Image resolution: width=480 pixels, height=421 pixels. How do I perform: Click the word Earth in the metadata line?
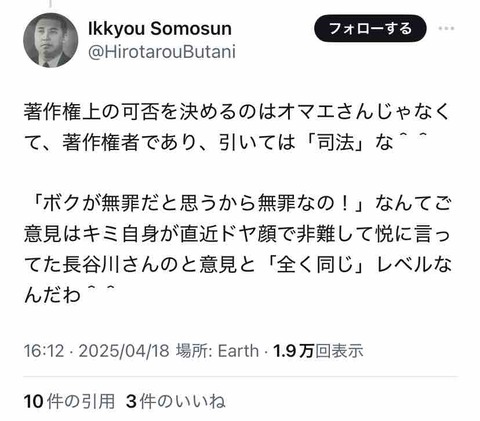(238, 351)
